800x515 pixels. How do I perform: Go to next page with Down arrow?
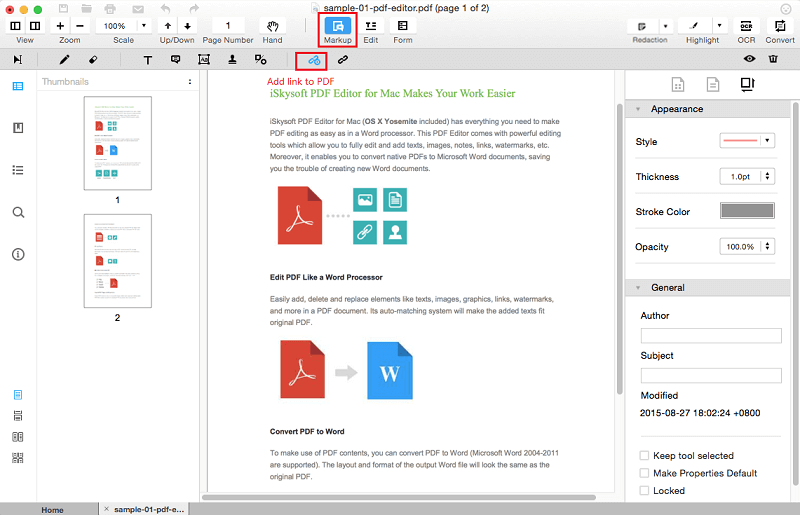click(x=187, y=26)
